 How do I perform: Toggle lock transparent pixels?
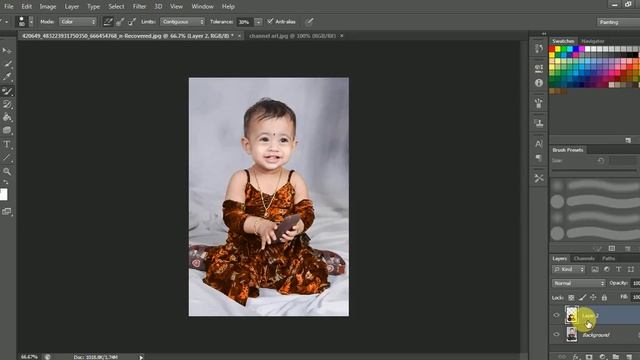pyautogui.click(x=571, y=298)
